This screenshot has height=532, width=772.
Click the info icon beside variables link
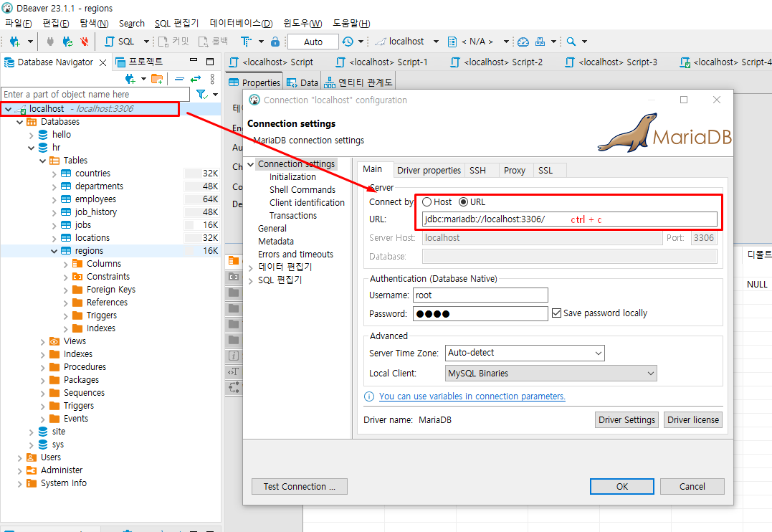pos(368,396)
